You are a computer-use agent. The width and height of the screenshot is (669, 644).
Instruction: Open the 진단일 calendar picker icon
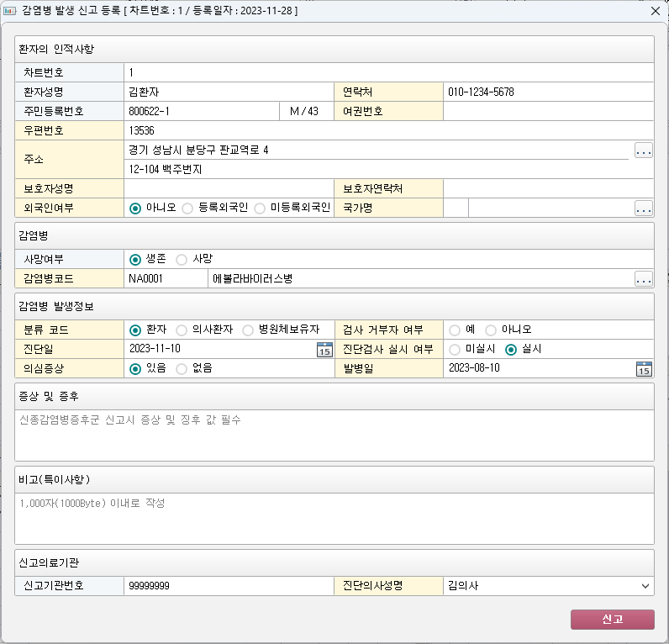coord(324,350)
